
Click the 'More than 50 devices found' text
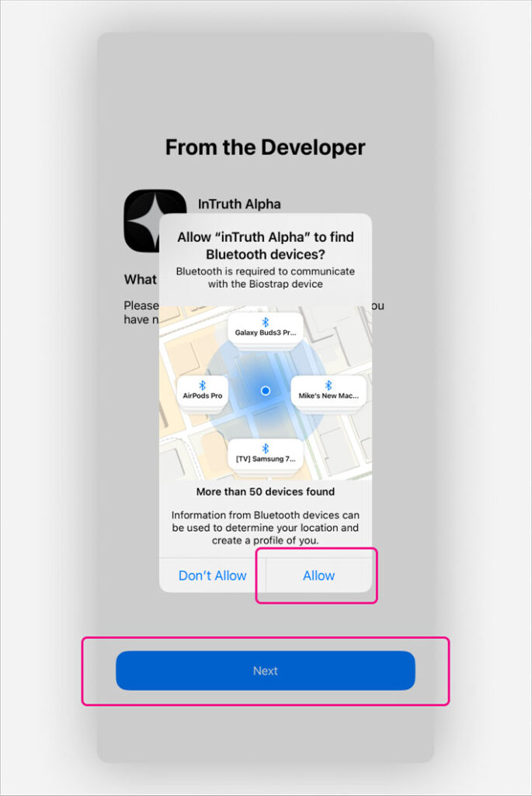[266, 491]
